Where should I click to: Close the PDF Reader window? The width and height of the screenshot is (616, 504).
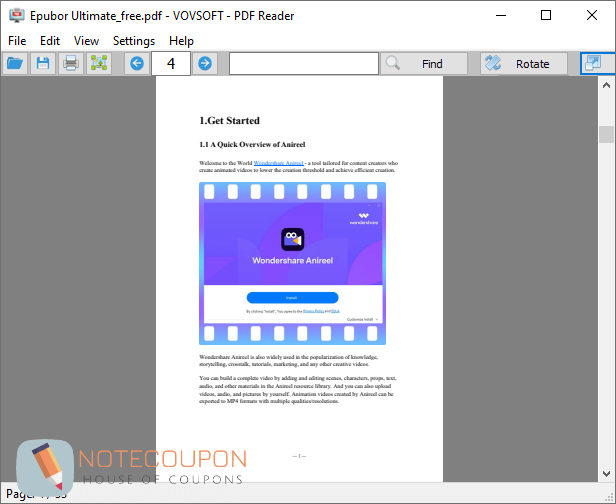592,15
